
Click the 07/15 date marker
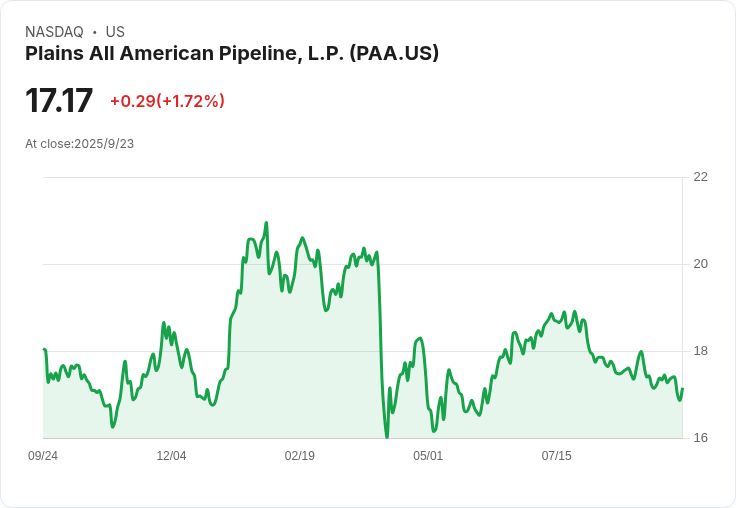coord(557,456)
